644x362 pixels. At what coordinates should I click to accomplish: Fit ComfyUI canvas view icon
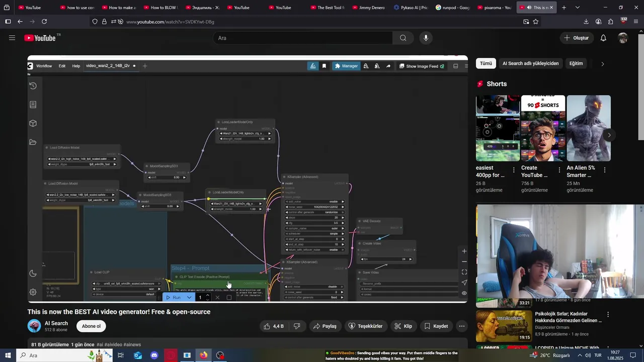(464, 272)
